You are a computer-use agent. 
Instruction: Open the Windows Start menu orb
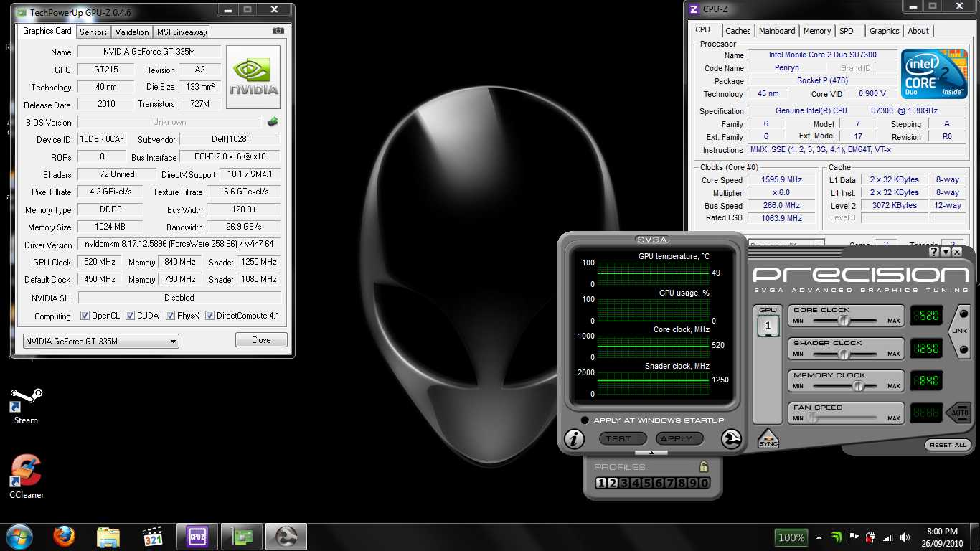pyautogui.click(x=19, y=537)
